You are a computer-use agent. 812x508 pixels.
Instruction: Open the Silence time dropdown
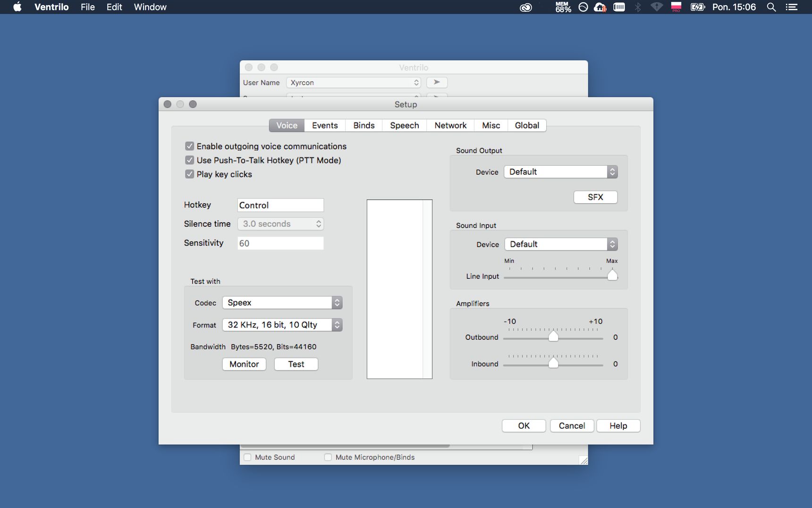coord(280,224)
